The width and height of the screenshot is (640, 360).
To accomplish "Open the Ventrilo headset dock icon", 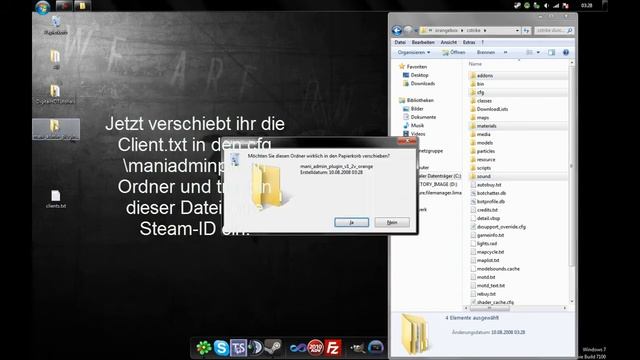I will [x=256, y=348].
